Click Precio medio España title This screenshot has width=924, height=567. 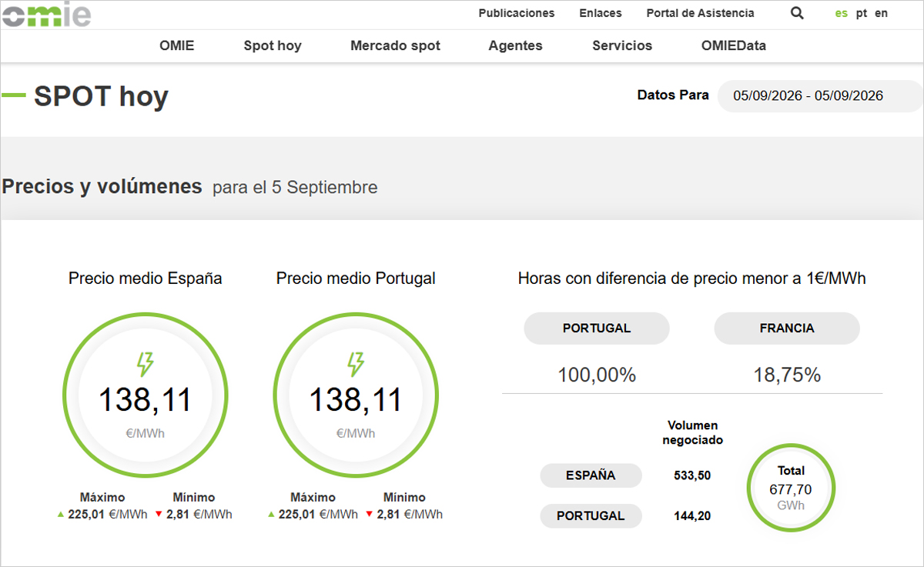tap(146, 278)
